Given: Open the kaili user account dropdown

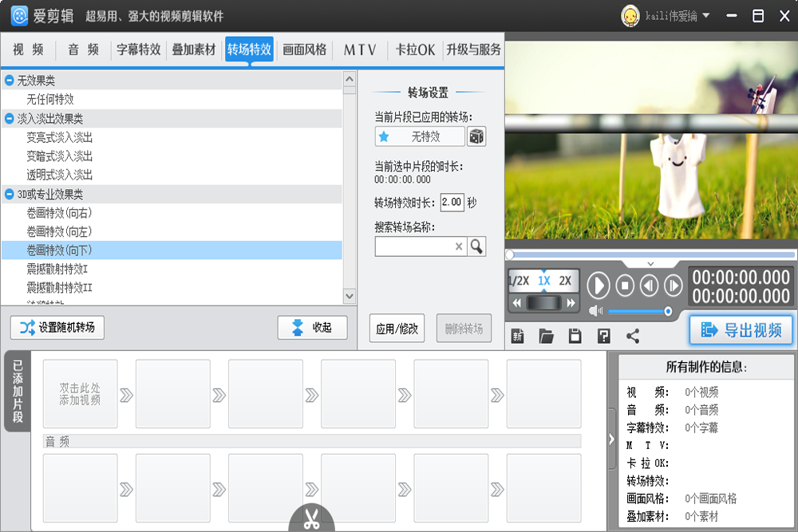Looking at the screenshot, I should click(x=666, y=15).
